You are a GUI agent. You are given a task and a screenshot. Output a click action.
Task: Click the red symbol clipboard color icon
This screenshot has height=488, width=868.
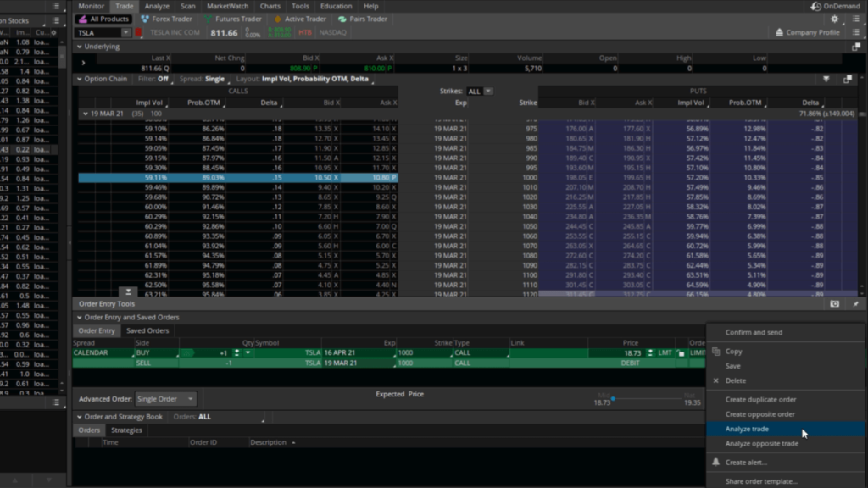pyautogui.click(x=138, y=32)
